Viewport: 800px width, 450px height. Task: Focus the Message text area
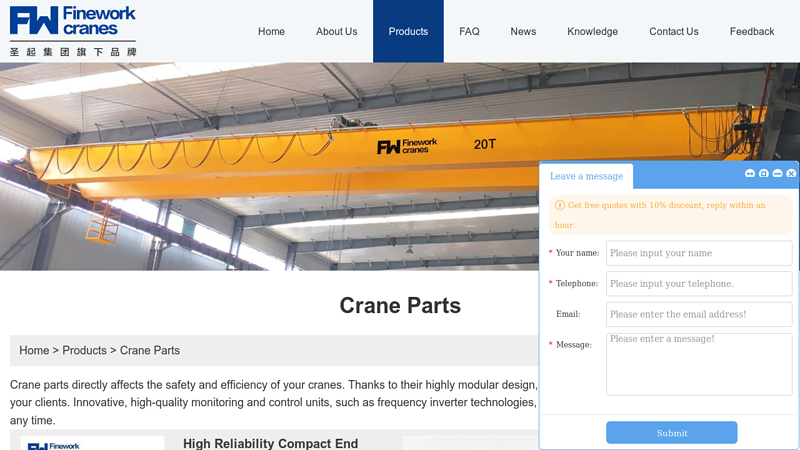point(699,364)
